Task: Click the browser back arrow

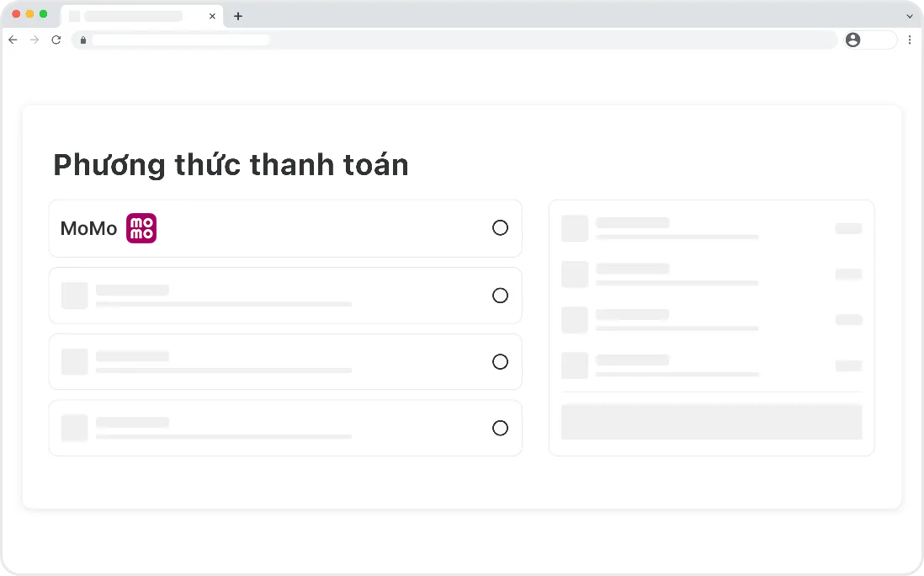Action: point(13,40)
